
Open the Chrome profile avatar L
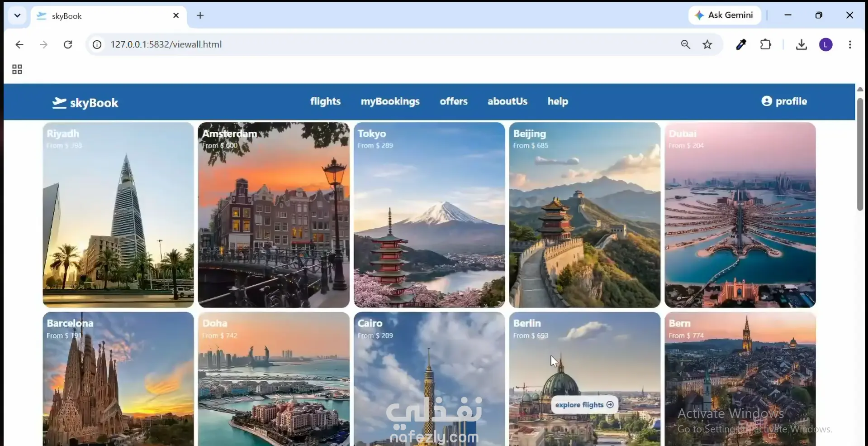point(826,44)
